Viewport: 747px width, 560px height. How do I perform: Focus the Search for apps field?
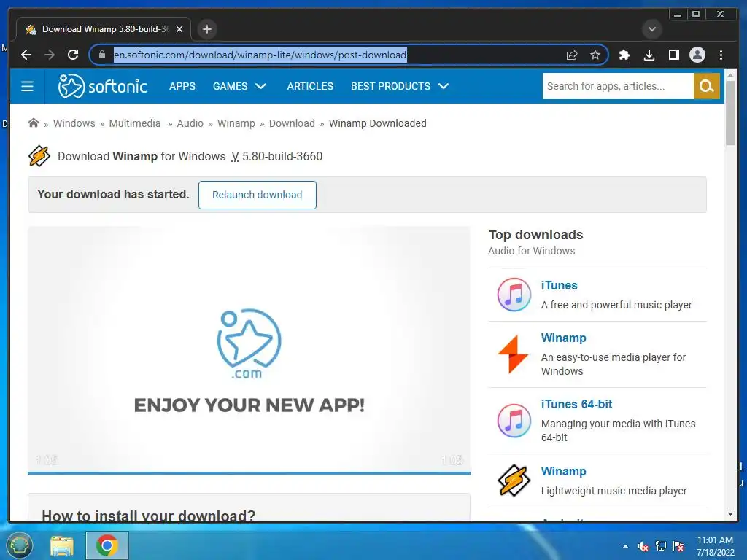coord(618,86)
